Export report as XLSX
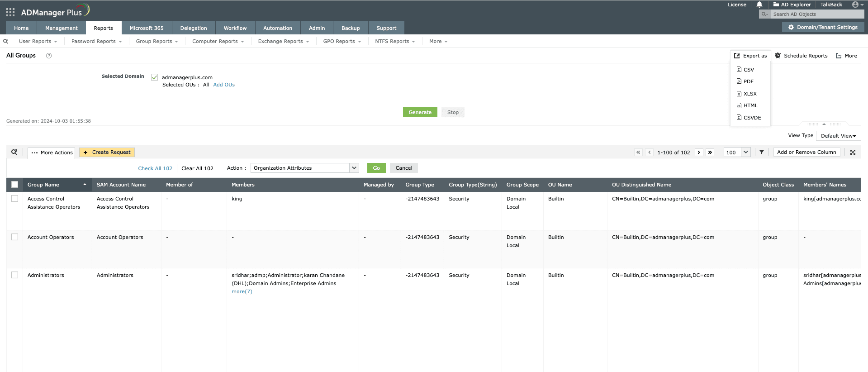The image size is (868, 372). [747, 94]
